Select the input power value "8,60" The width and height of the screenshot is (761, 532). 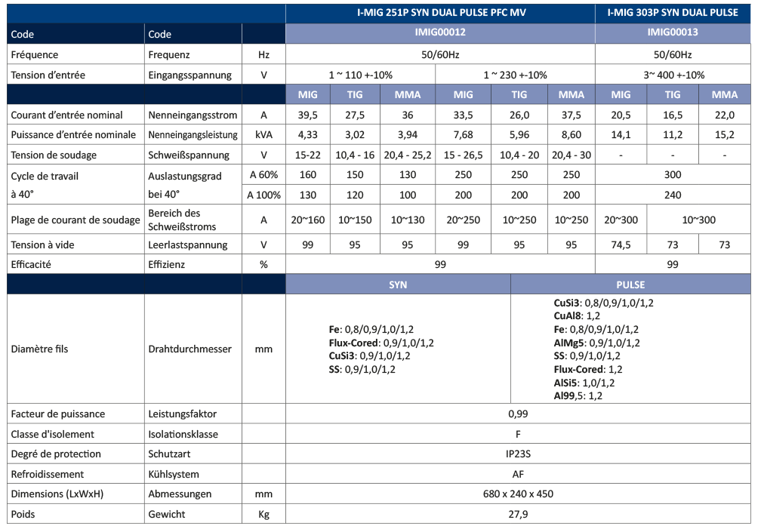click(x=572, y=135)
